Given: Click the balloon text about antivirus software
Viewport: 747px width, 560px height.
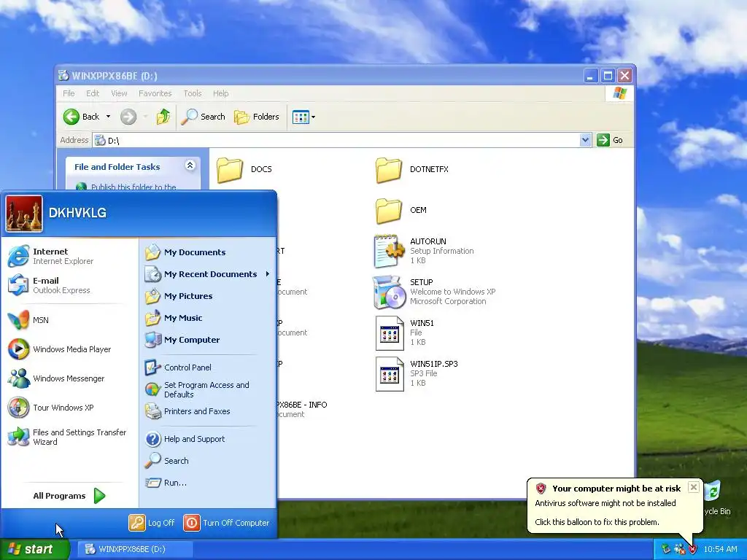Looking at the screenshot, I should coord(605,503).
